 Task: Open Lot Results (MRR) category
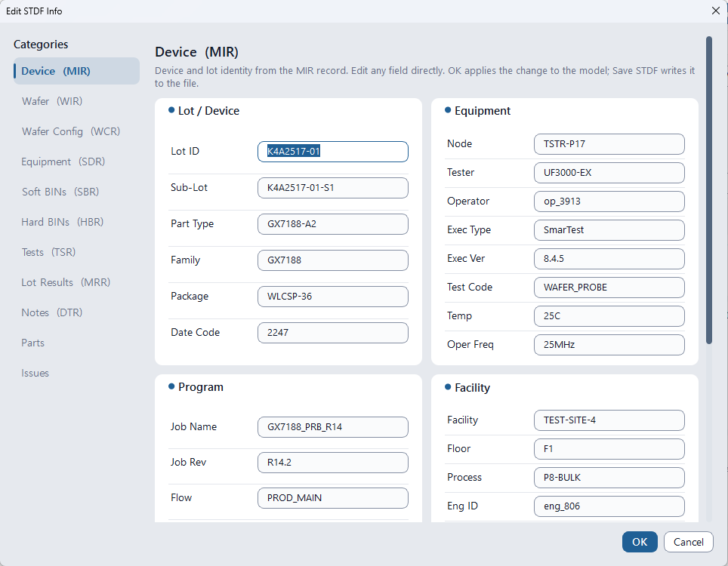pos(76,282)
